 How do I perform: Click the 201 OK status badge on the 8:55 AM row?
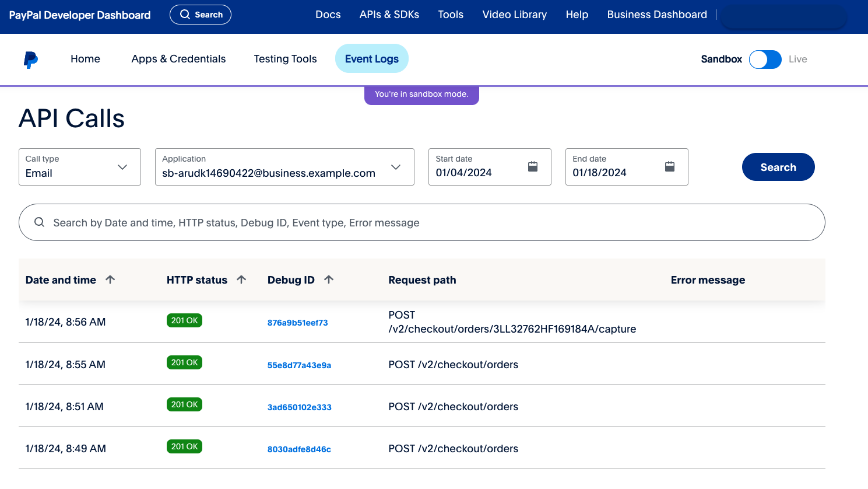click(184, 362)
